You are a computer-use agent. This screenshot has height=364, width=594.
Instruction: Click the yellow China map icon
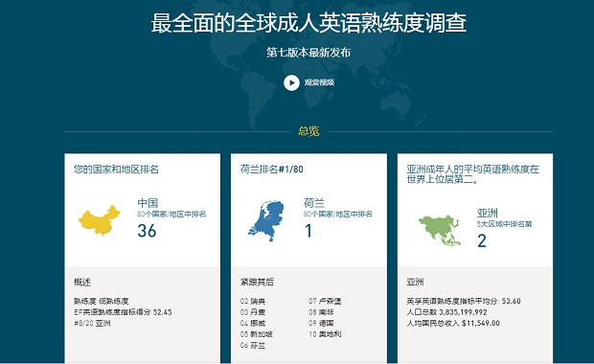(100, 220)
